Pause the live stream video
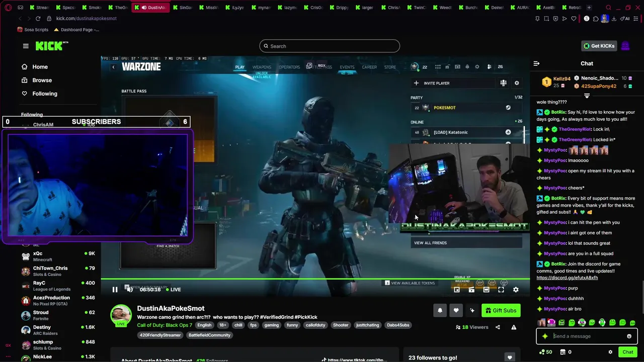This screenshot has width=644, height=362. click(115, 290)
